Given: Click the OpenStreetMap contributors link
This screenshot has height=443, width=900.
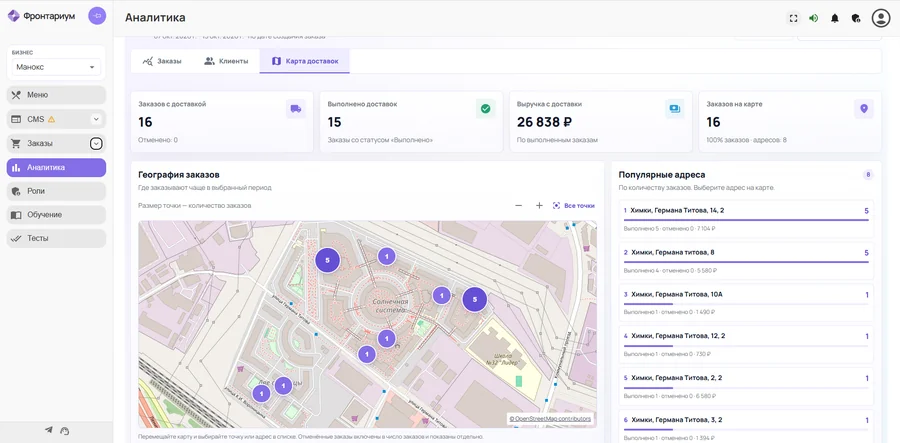Looking at the screenshot, I should [x=550, y=419].
